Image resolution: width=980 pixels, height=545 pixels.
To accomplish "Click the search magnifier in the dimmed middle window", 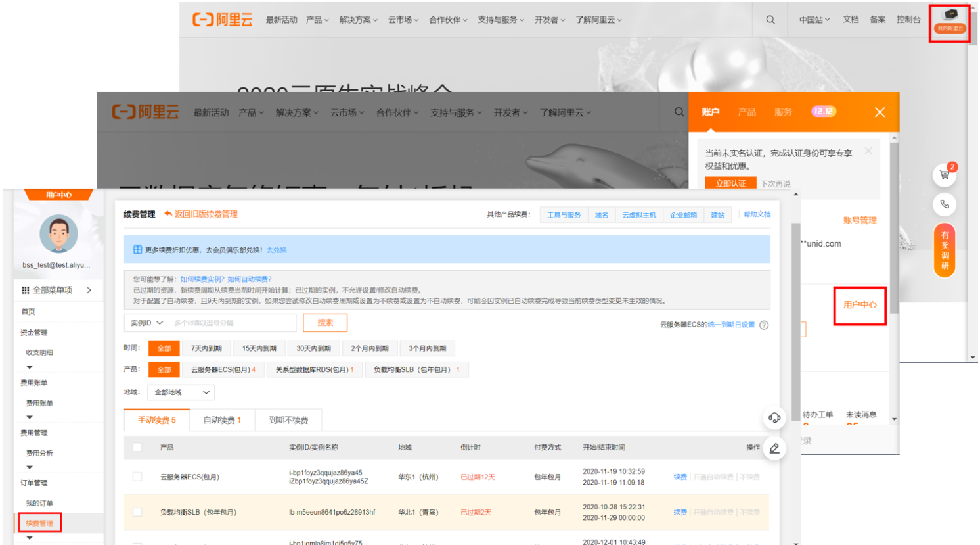I will pos(679,112).
